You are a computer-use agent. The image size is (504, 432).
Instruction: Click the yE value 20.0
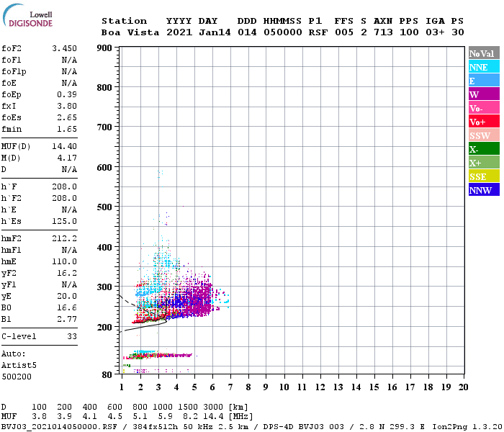click(x=67, y=296)
